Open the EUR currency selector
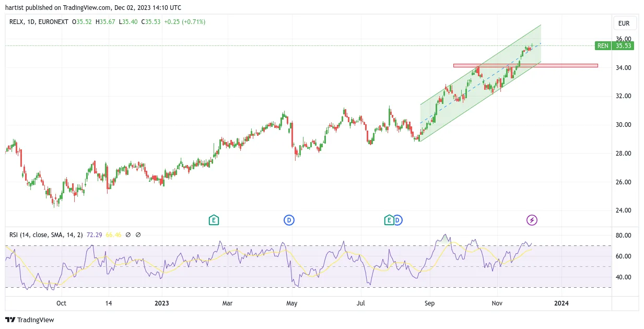 pyautogui.click(x=624, y=23)
